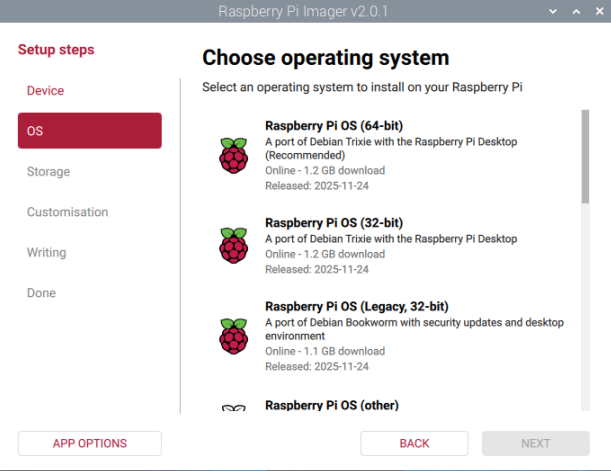Click the Raspberry Pi OS (32-bit) raspberry icon
Screen dimensions: 611x471
point(233,245)
